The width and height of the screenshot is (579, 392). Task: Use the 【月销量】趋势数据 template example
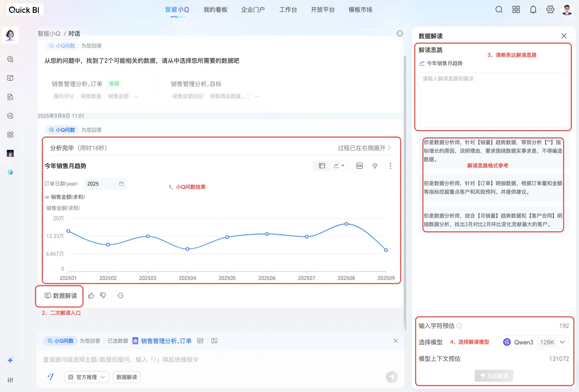(493, 220)
